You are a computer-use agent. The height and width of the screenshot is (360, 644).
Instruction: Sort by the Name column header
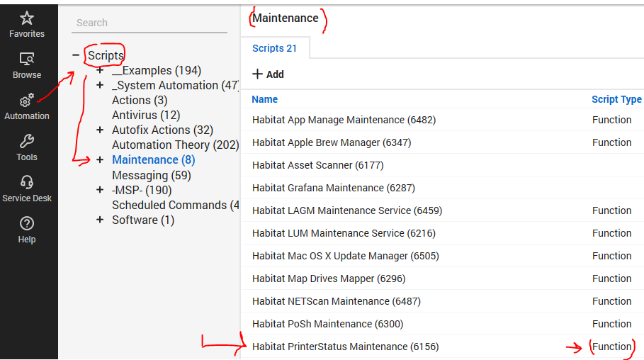pyautogui.click(x=265, y=99)
